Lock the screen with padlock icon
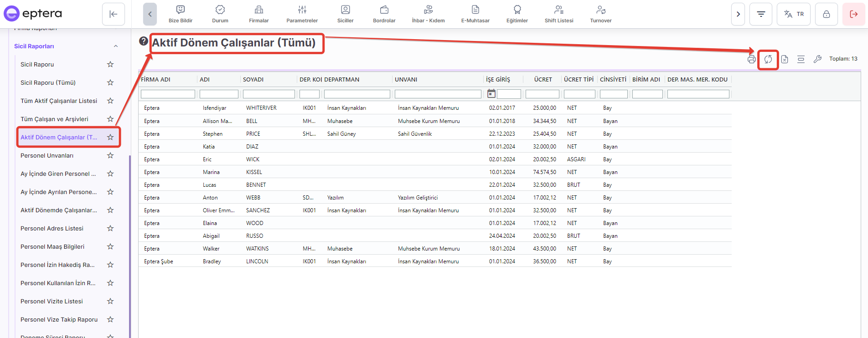The image size is (868, 338). click(826, 14)
